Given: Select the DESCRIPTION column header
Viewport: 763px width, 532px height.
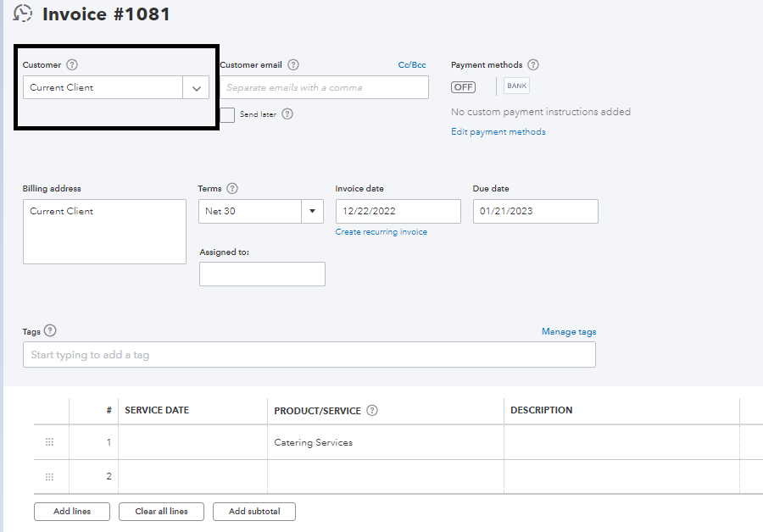Looking at the screenshot, I should (x=541, y=410).
